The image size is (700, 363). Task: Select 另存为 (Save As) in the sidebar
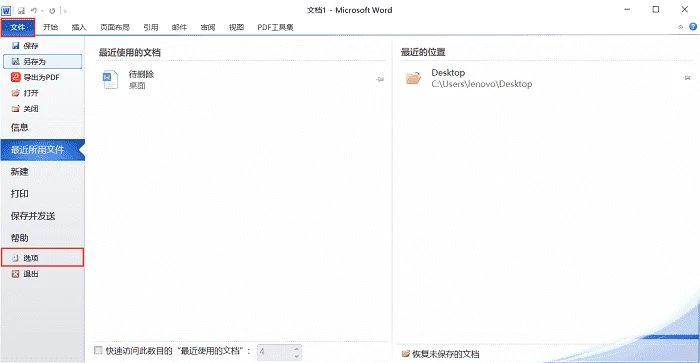(42, 62)
